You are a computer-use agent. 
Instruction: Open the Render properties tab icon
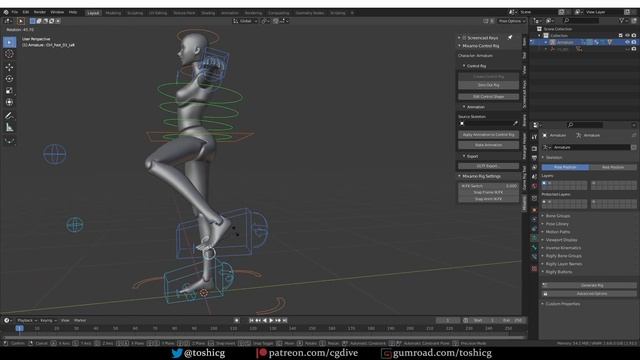534,149
